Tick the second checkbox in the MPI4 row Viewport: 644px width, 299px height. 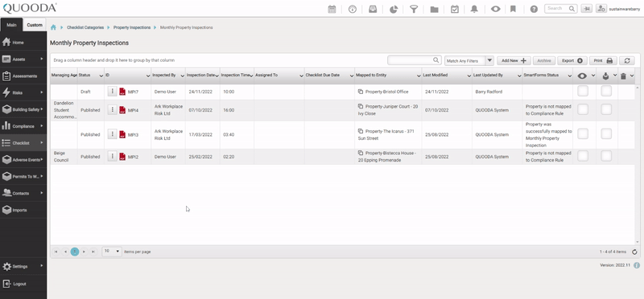pos(606,109)
